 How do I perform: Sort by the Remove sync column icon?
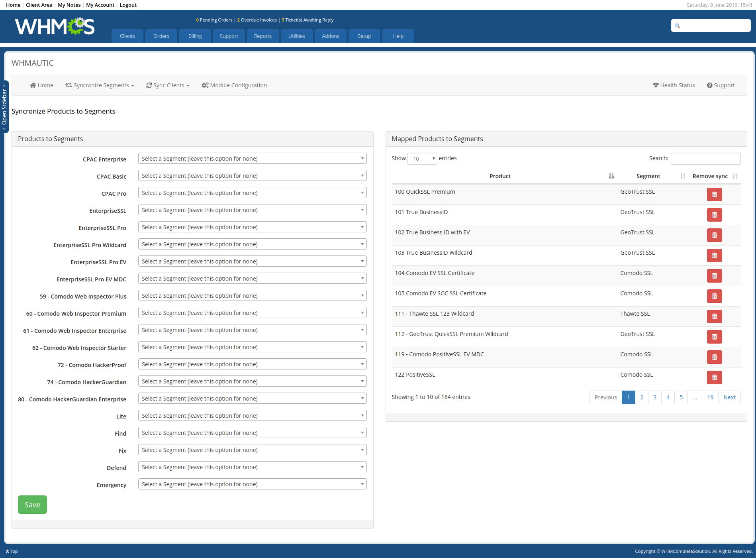(735, 176)
